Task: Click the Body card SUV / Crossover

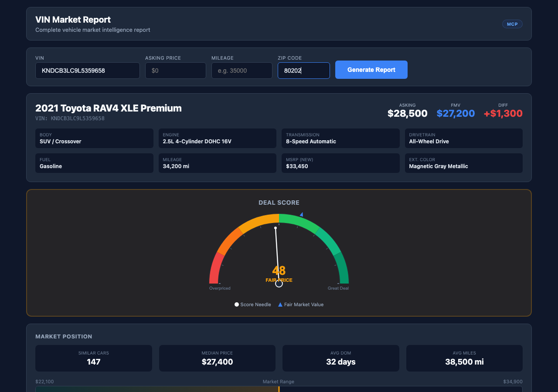Action: click(x=94, y=138)
